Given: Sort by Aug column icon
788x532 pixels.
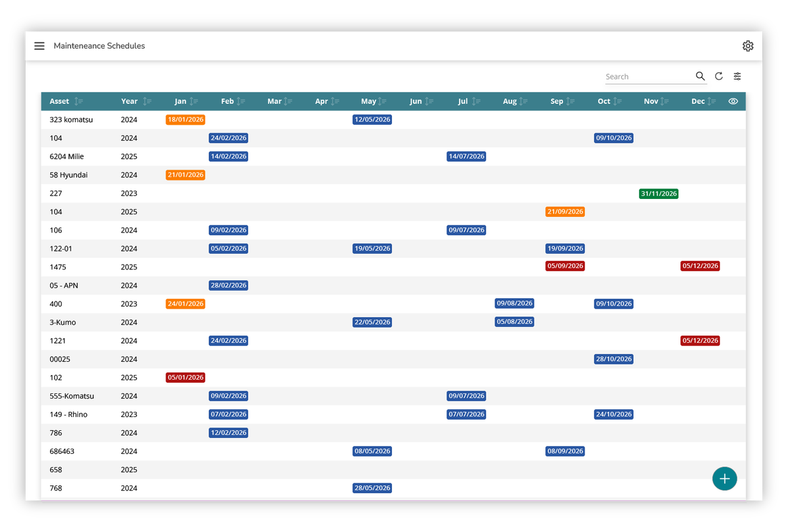Looking at the screenshot, I should 523,101.
